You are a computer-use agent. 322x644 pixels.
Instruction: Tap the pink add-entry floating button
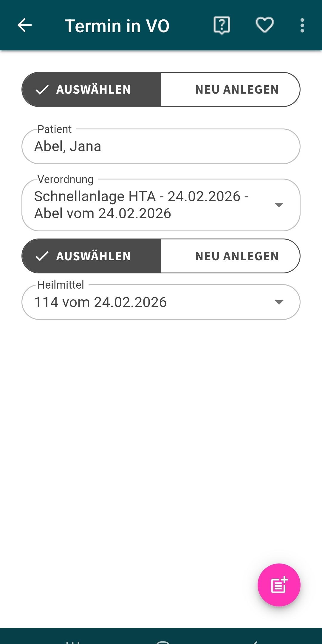click(279, 585)
